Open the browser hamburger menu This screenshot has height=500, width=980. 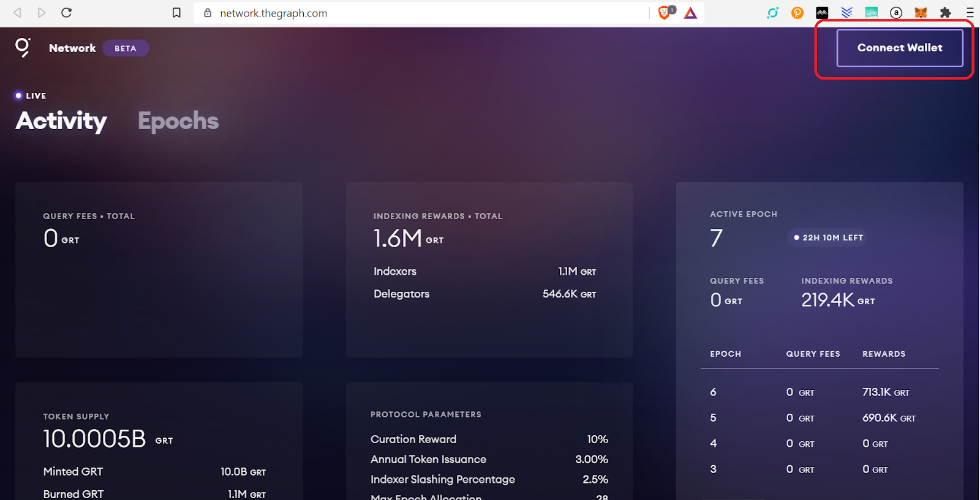[970, 12]
